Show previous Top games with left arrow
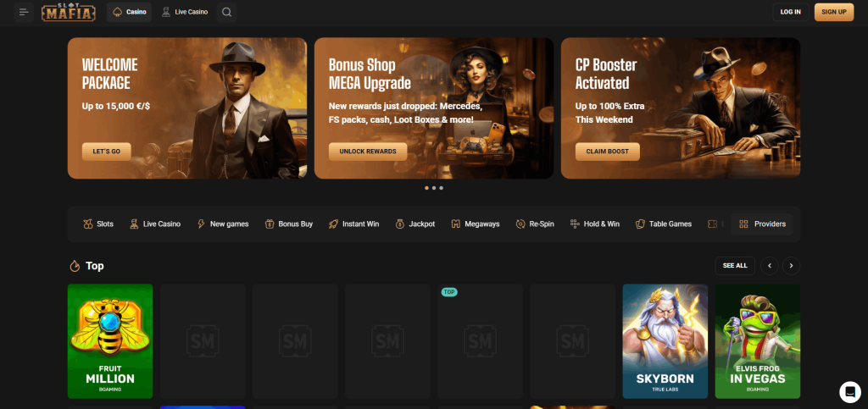 (770, 266)
